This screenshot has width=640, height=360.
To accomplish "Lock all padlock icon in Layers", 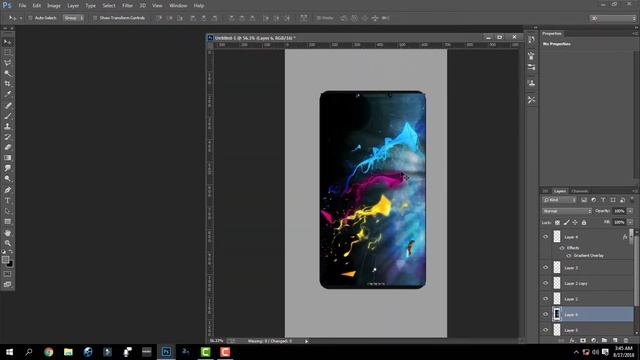I will 584,222.
